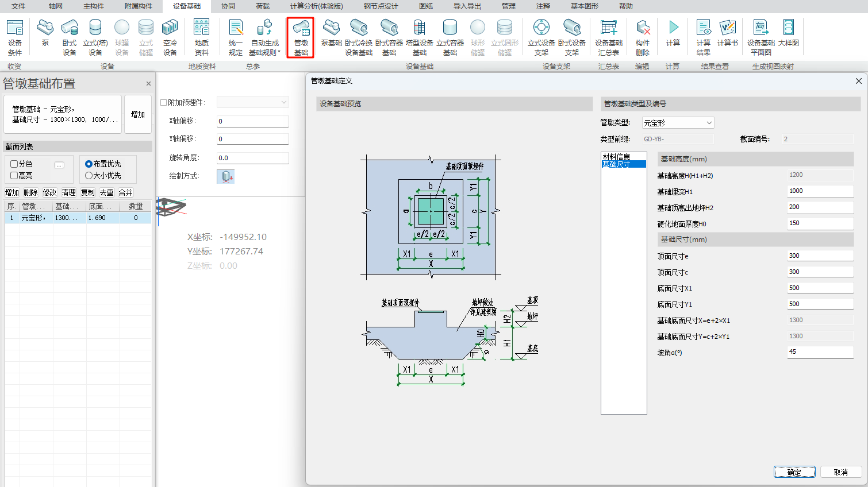Screen dimensions: 868x487
Task: Click the 增加 button beside foundation description
Action: (138, 115)
